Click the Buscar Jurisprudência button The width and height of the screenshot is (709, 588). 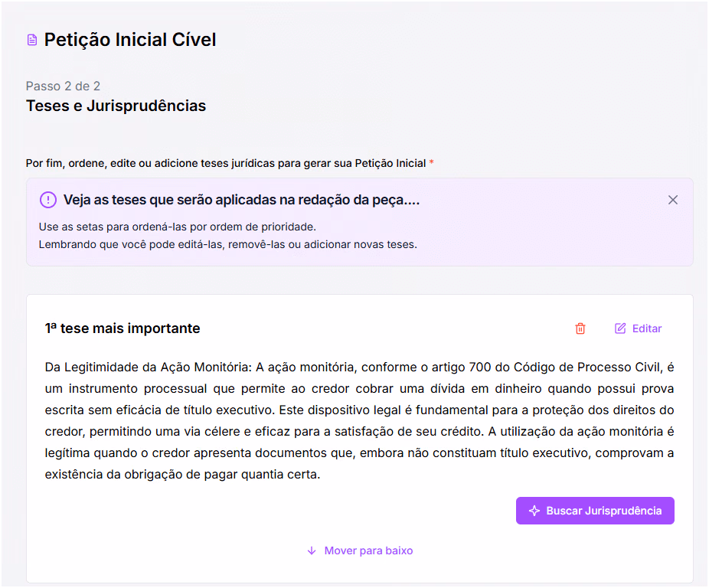click(595, 511)
